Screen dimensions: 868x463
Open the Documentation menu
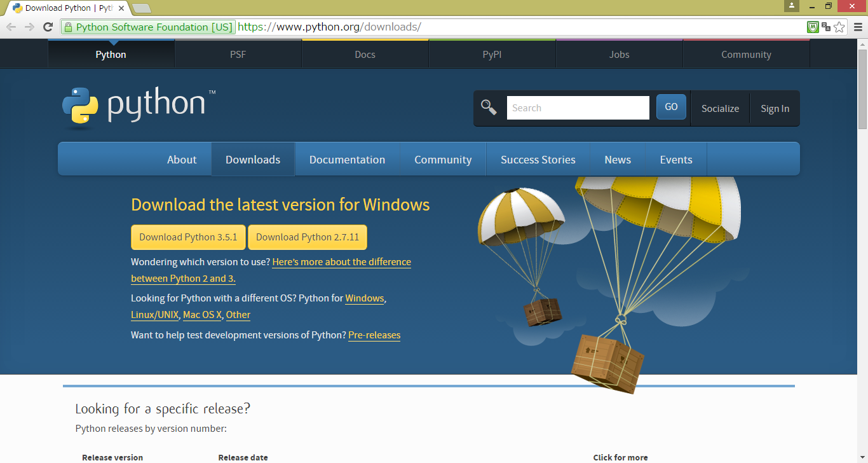pos(347,160)
